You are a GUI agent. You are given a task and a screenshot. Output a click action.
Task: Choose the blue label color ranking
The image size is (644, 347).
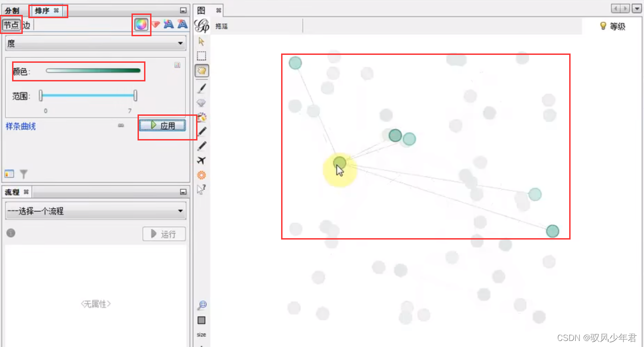tap(169, 25)
